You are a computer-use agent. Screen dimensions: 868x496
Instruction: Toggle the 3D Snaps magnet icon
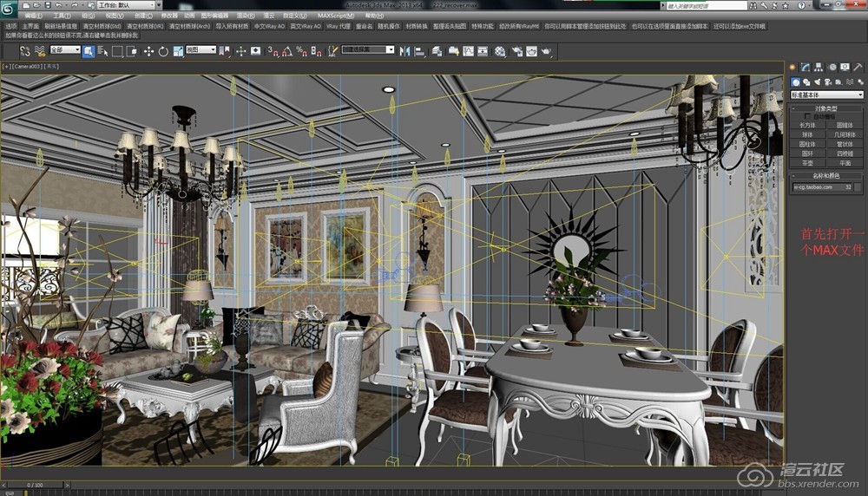pyautogui.click(x=273, y=51)
